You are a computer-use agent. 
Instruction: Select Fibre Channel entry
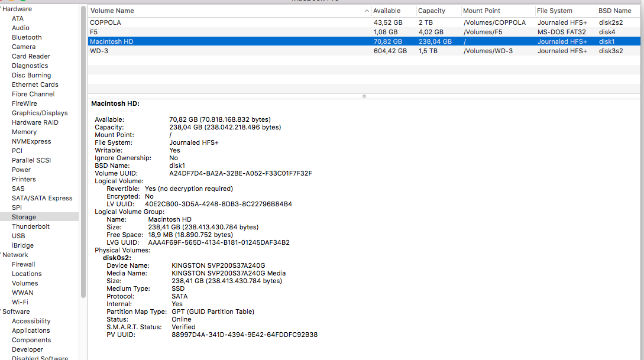point(33,94)
